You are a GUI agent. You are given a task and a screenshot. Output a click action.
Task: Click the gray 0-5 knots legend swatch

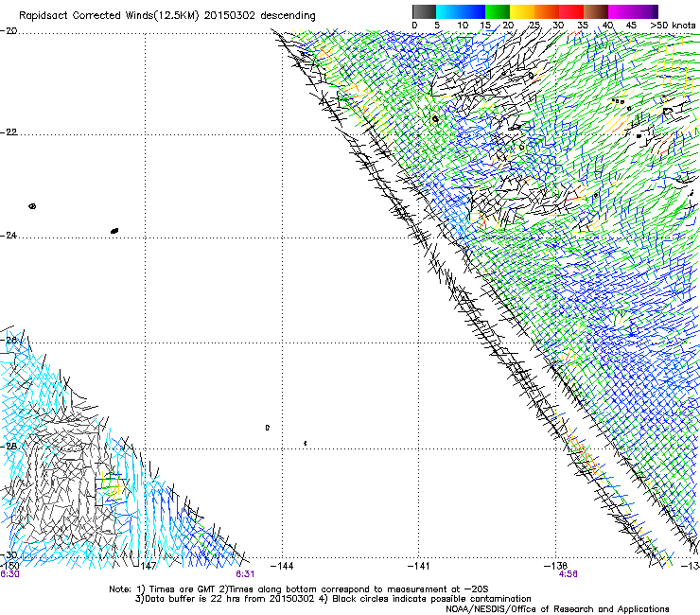point(424,11)
